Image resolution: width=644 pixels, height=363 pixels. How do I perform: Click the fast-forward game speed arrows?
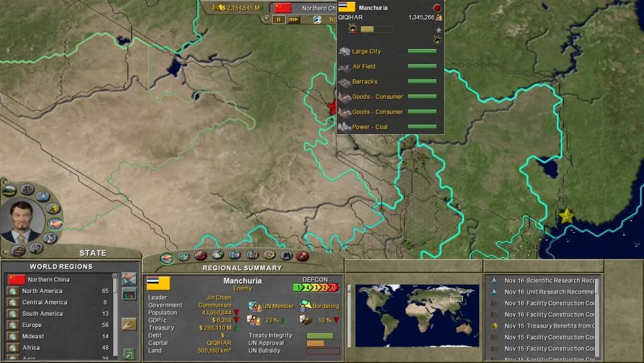click(293, 20)
